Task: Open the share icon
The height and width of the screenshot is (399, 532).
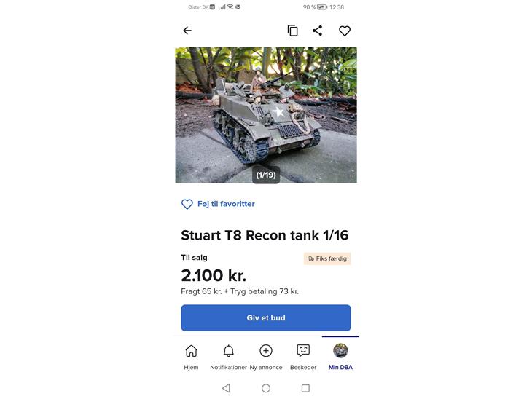Action: click(x=317, y=31)
